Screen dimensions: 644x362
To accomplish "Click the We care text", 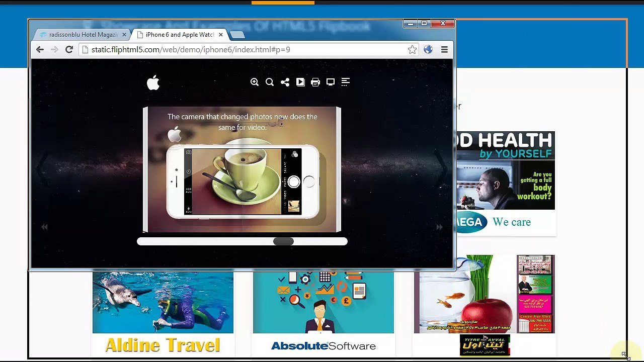I will pyautogui.click(x=512, y=222).
